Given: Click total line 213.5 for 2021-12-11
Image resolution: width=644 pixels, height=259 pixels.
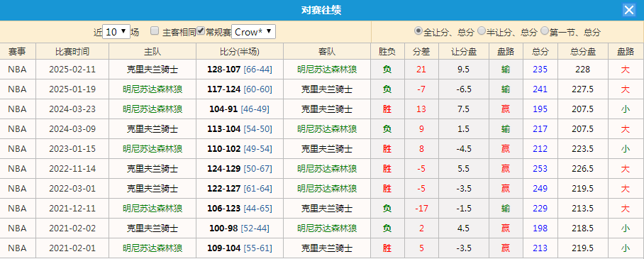Looking at the screenshot, I should coord(583,209).
